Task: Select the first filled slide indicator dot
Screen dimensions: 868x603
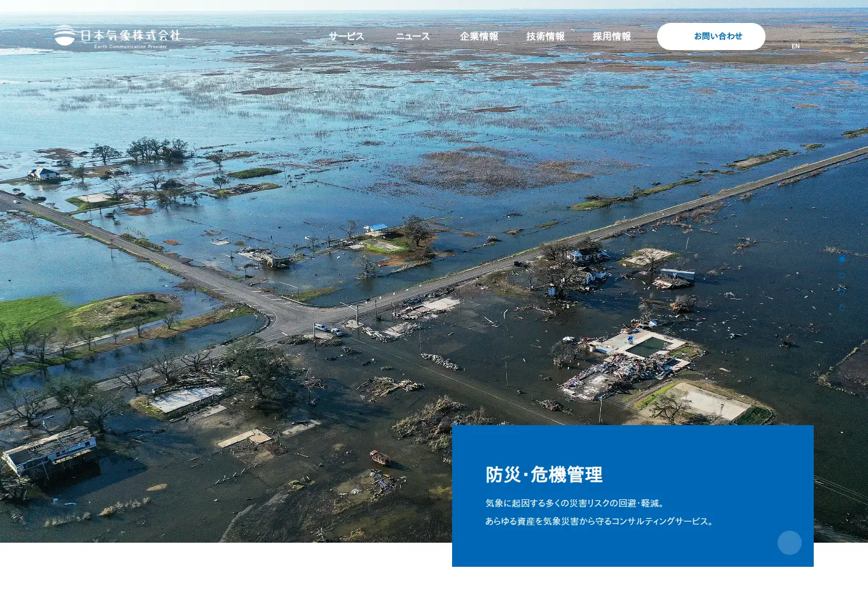Action: tap(842, 259)
